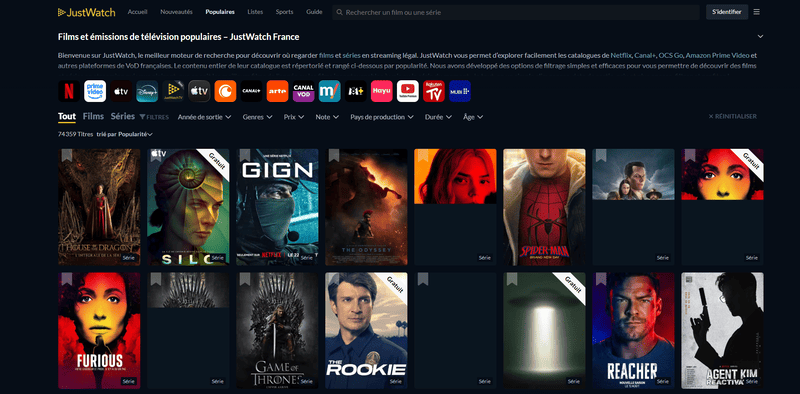Viewport: 800px width, 394px height.
Task: Open the Prix filter dropdown
Action: [294, 117]
